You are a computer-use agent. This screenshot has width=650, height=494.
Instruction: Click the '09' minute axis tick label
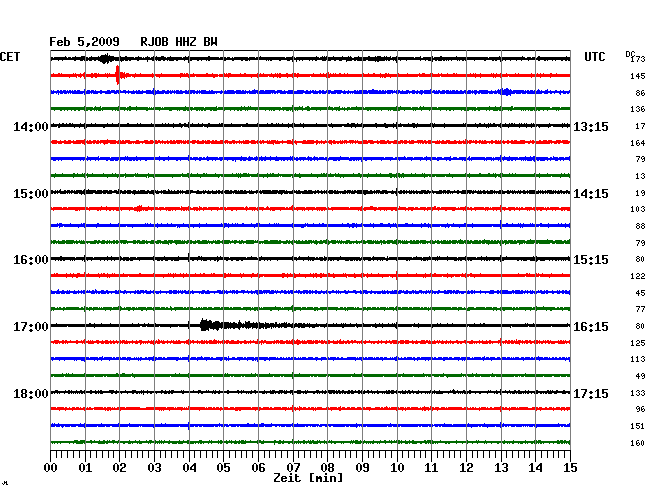click(x=362, y=468)
